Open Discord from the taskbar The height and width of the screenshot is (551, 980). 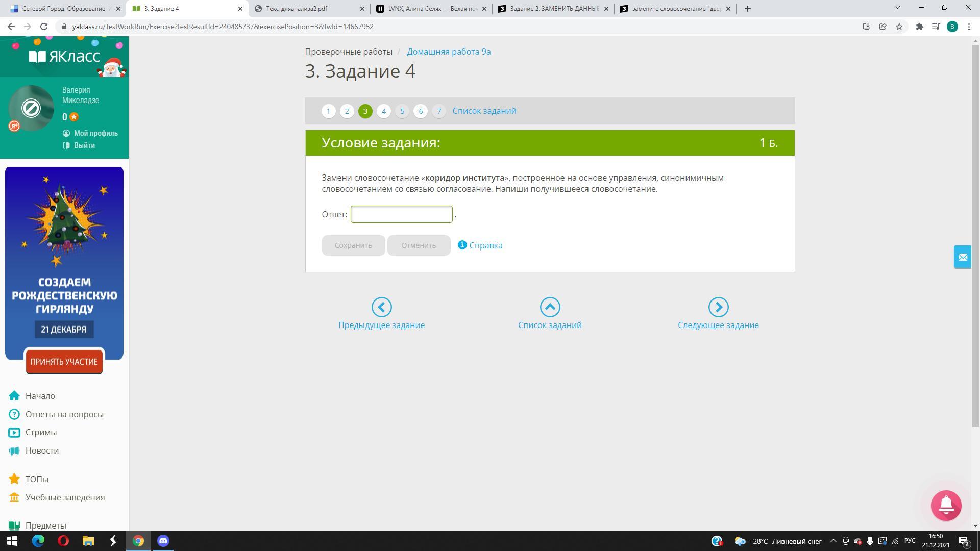[163, 541]
